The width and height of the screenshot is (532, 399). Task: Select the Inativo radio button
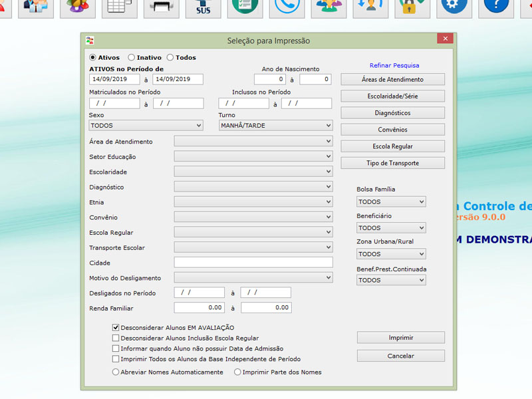(132, 58)
